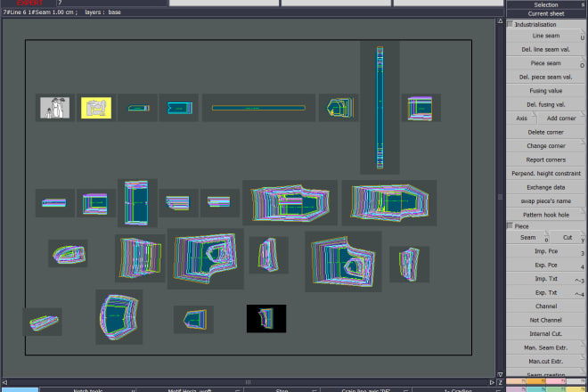Select Report corners
The image size is (588, 392).
pos(545,159)
